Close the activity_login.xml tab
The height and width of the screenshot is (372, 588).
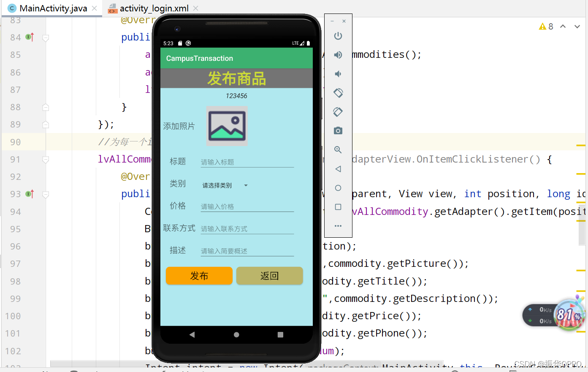[x=196, y=8]
